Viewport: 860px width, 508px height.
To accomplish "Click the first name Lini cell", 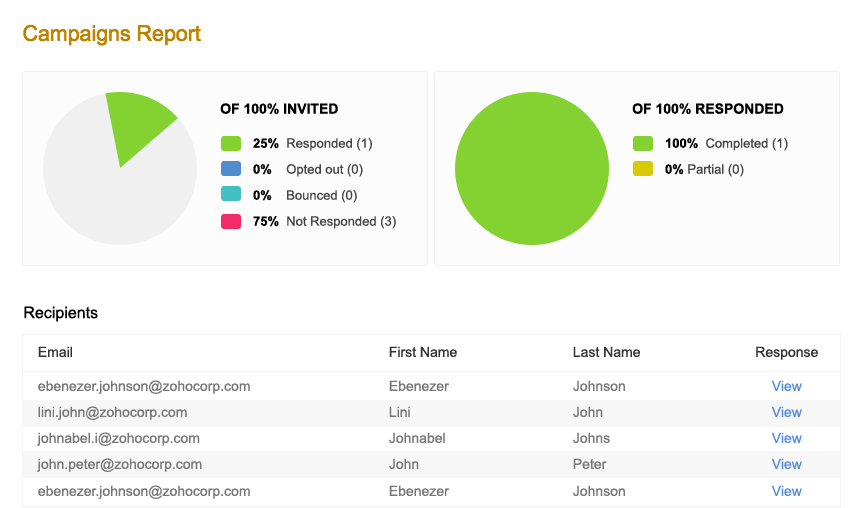I will [399, 412].
